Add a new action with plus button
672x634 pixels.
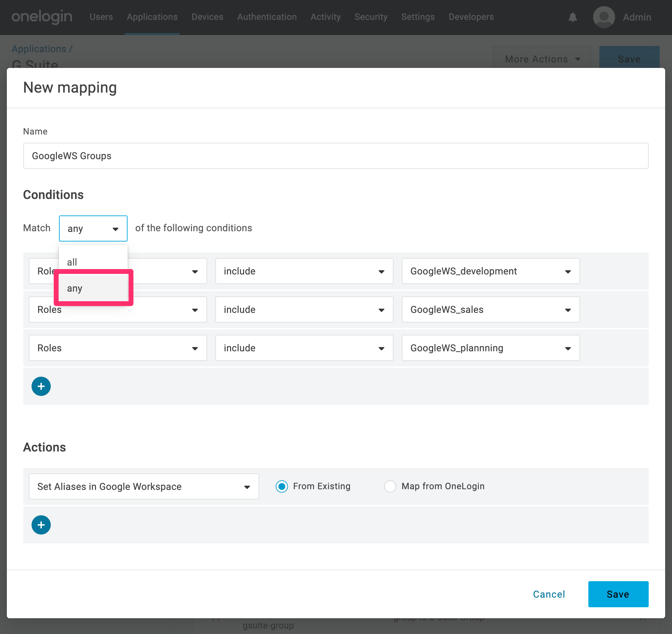coord(41,525)
